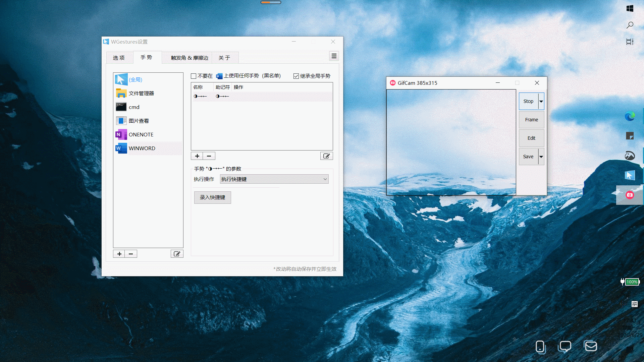This screenshot has height=362, width=644.
Task: Expand the Save dropdown arrow in GifCam
Action: 541,157
